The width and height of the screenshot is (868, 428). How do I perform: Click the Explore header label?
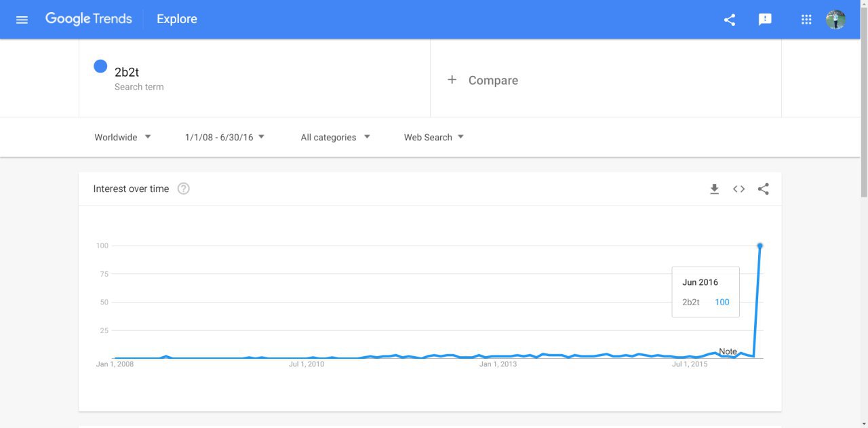click(x=177, y=19)
